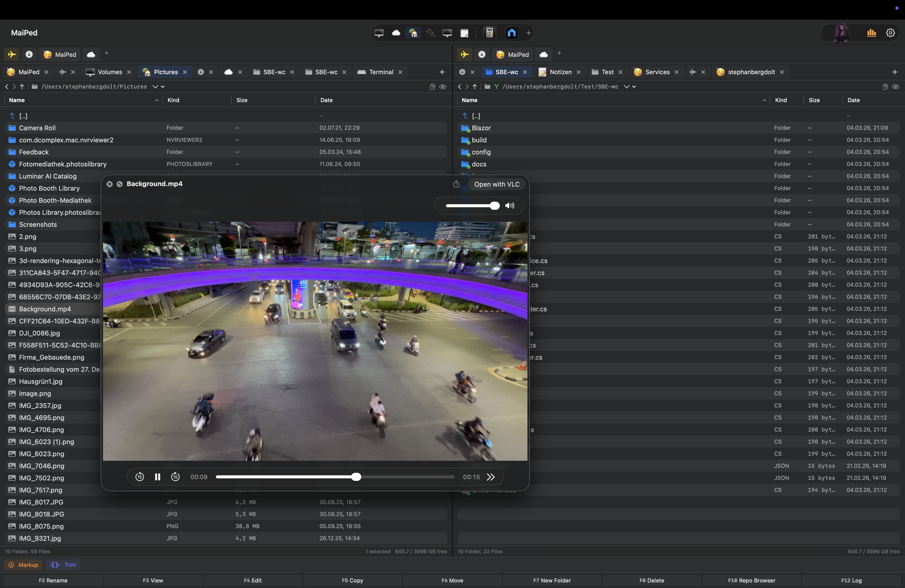The height and width of the screenshot is (588, 905).
Task: Toggle hidden files with the eye icon
Action: pos(443,87)
